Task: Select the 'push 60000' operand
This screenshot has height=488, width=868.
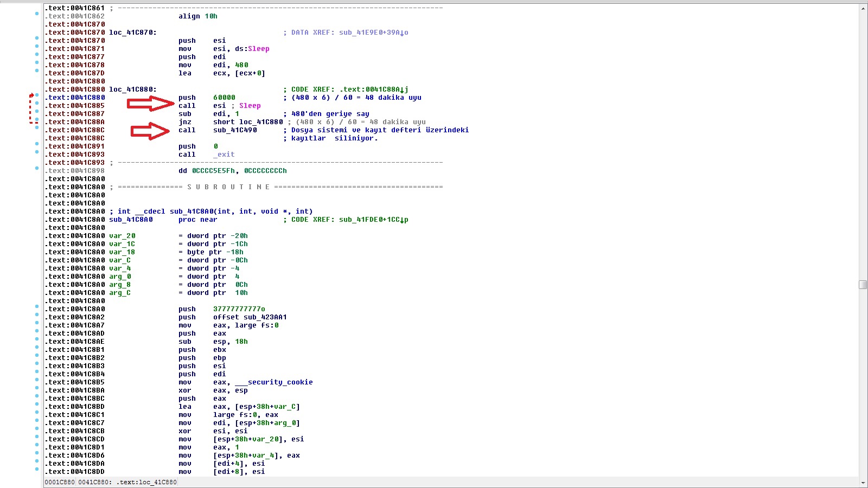Action: coord(224,98)
